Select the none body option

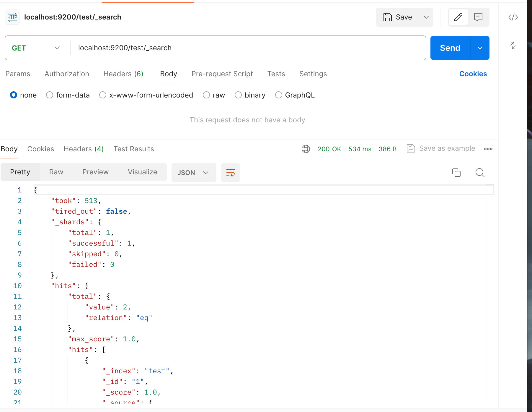(14, 95)
